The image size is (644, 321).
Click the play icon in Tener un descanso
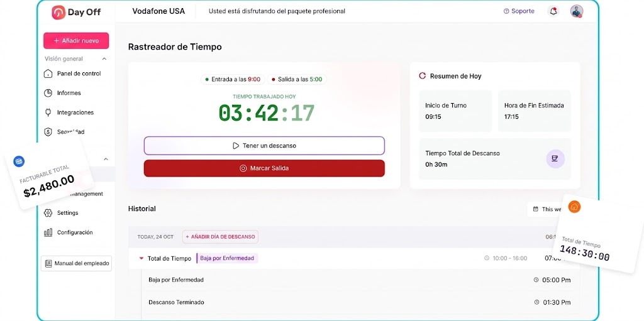click(236, 146)
